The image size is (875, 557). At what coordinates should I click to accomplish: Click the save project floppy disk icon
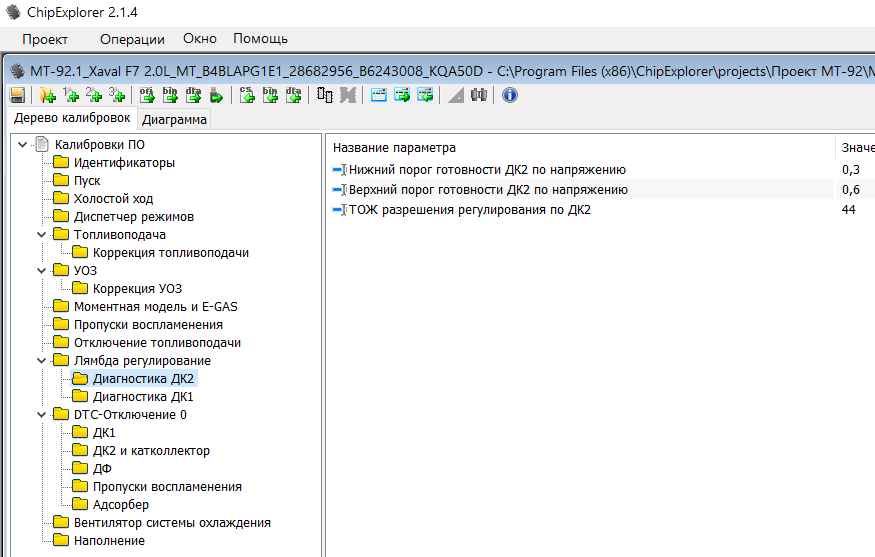tap(17, 95)
